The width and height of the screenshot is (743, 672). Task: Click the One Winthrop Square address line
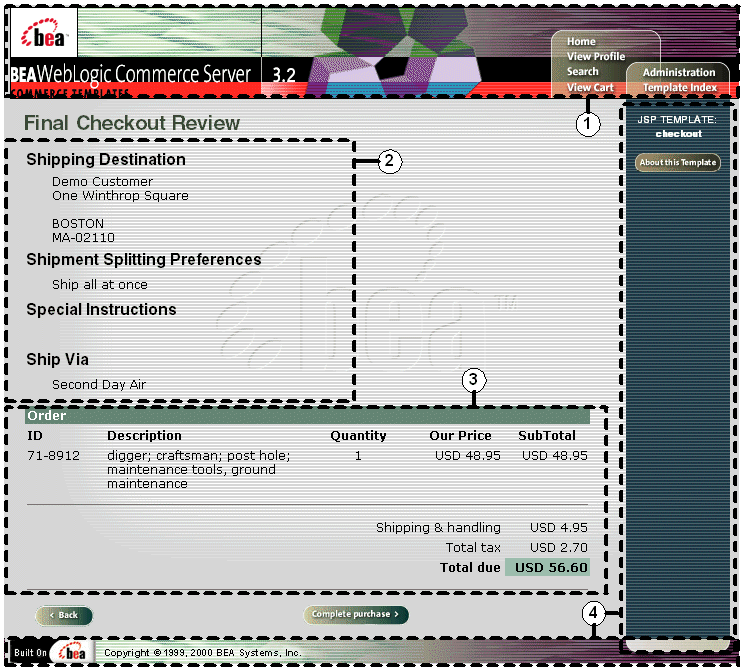[x=120, y=196]
